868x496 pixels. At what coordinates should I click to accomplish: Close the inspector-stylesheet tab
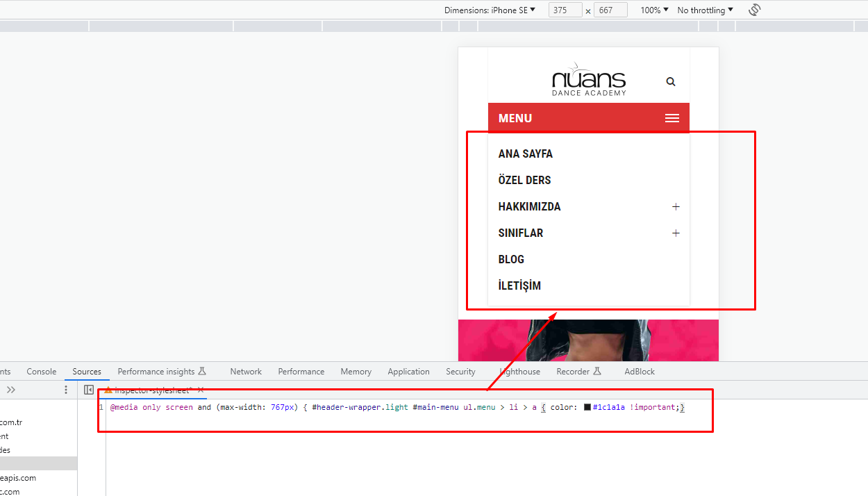(x=201, y=390)
